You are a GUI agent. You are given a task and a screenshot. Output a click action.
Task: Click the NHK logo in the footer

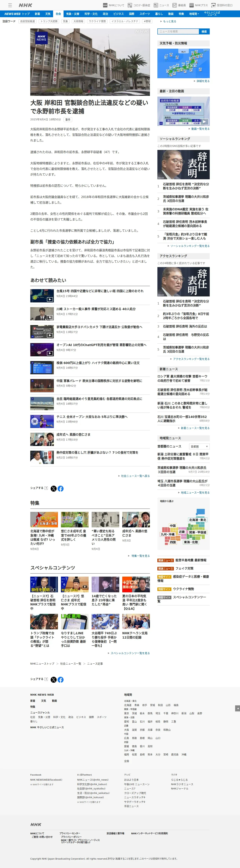click(x=36, y=825)
